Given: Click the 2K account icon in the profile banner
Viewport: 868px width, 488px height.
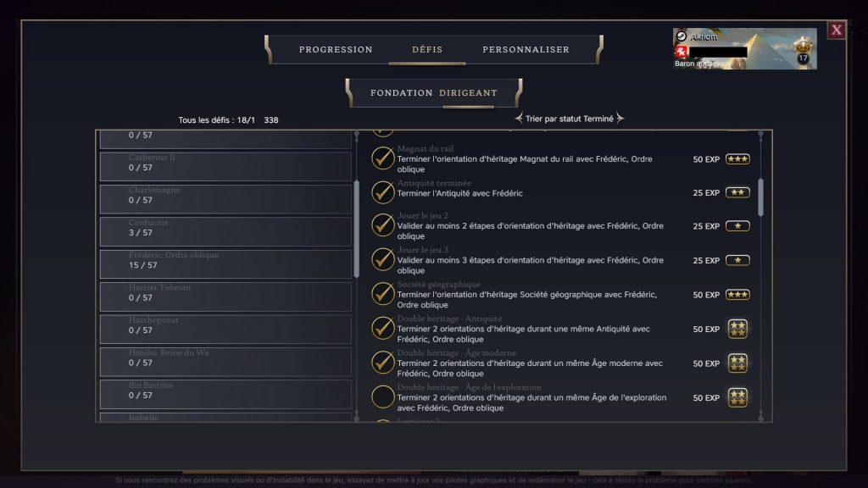Looking at the screenshot, I should (x=681, y=52).
